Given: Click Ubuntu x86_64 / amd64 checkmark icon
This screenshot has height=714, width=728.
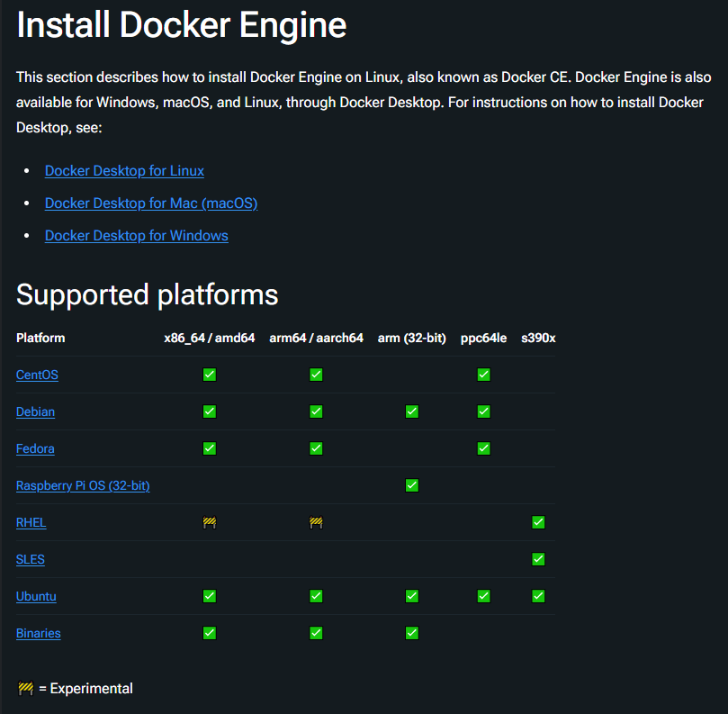Looking at the screenshot, I should (x=210, y=596).
